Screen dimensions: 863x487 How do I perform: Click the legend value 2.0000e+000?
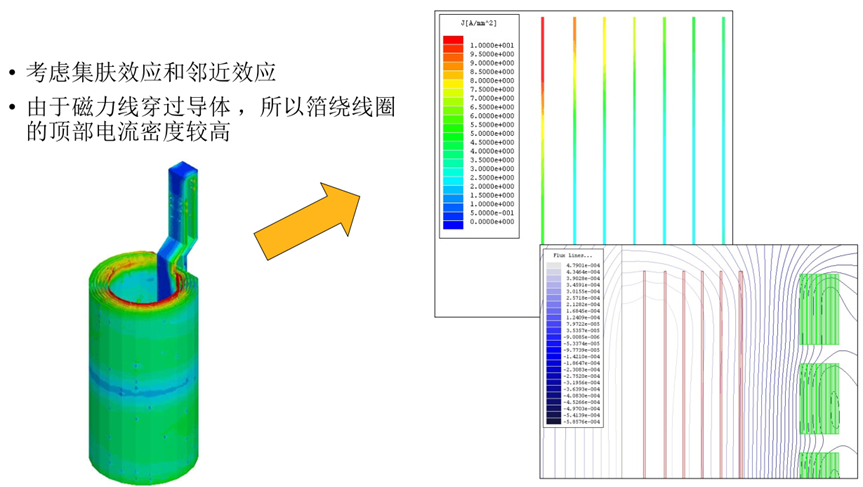pyautogui.click(x=492, y=187)
